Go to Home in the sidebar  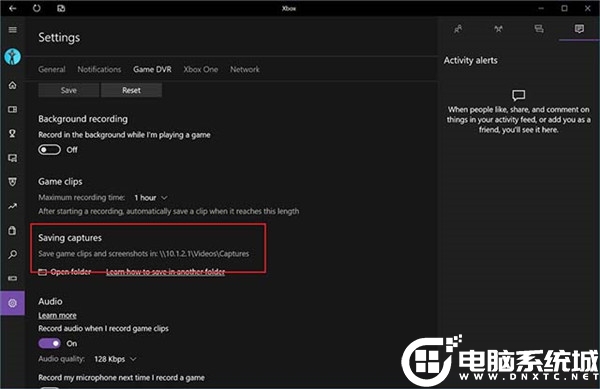point(13,85)
